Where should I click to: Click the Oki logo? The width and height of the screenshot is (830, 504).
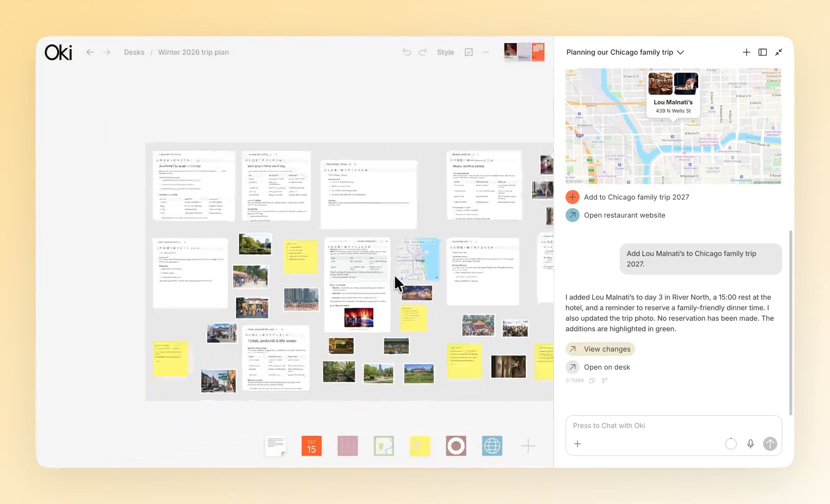pyautogui.click(x=58, y=52)
